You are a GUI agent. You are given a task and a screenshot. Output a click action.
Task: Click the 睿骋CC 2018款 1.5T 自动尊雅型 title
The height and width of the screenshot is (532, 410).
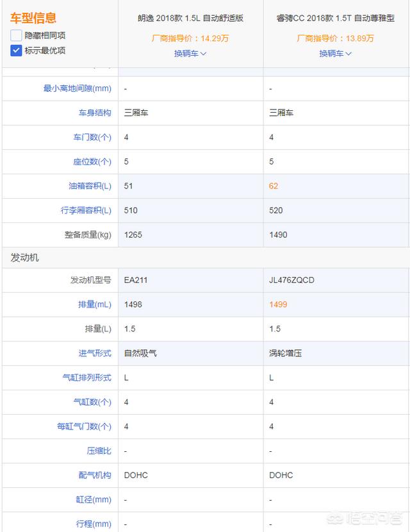point(336,19)
